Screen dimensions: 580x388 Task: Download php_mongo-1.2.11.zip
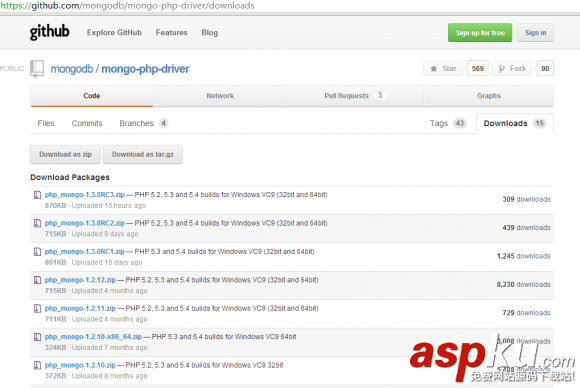coord(80,308)
